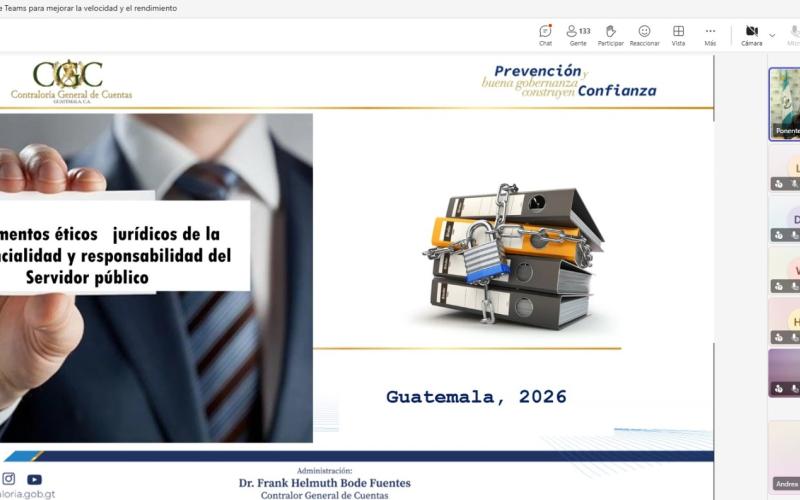Click 'Contralor General de Cuentas' text

click(x=324, y=495)
